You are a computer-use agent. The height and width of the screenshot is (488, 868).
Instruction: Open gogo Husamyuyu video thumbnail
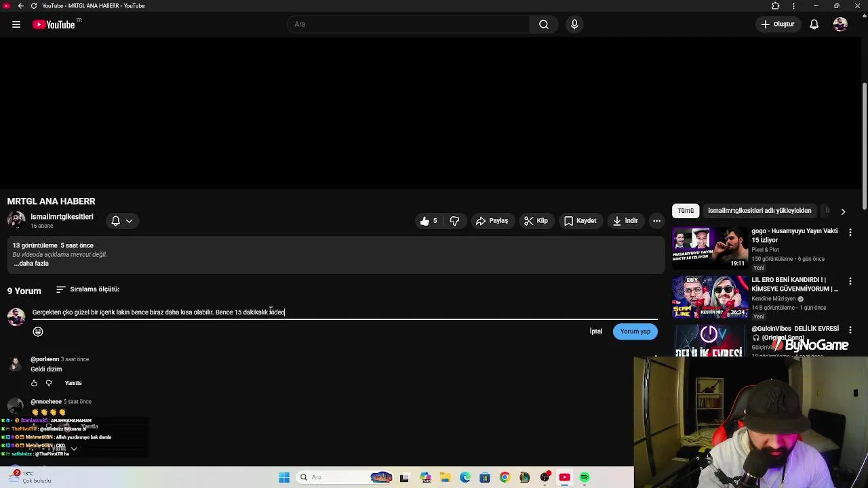(709, 247)
